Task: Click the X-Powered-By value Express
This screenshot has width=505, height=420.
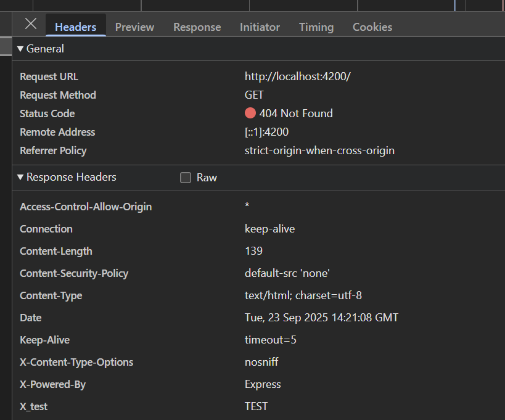Action: point(263,384)
